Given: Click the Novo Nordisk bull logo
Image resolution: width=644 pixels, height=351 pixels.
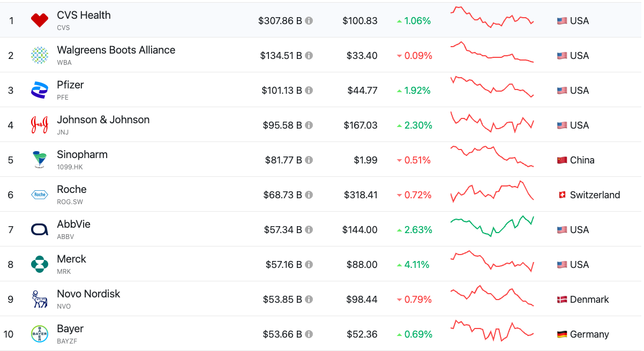Looking at the screenshot, I should coord(40,299).
